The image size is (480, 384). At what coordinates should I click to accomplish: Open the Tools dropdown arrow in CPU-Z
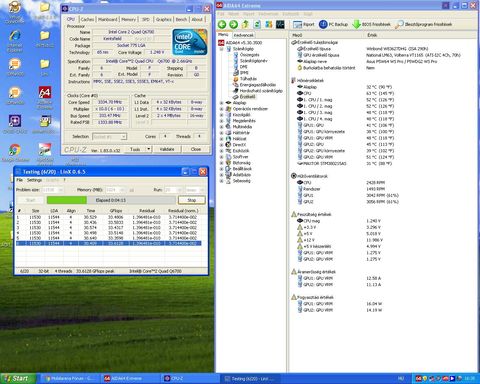149,149
